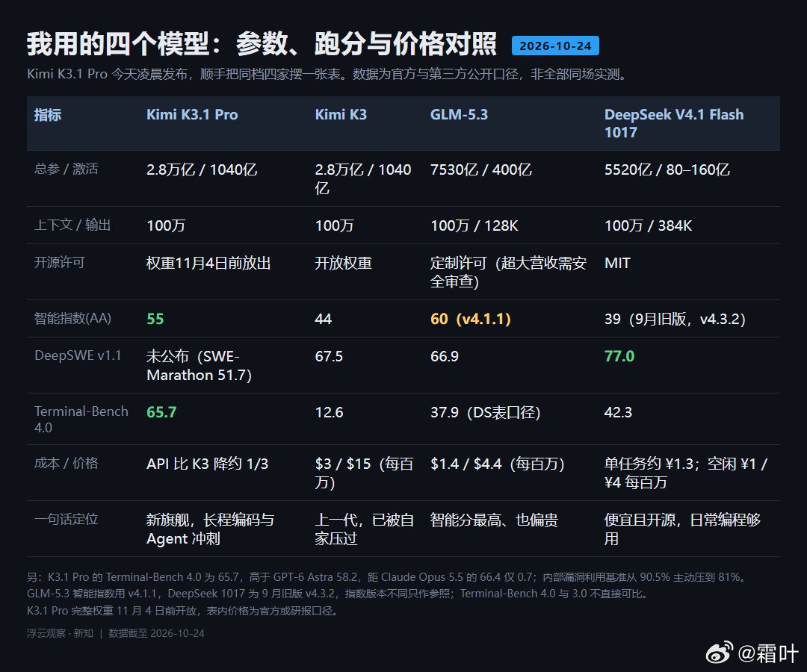Click the 开源许可 row label
Screen dimensions: 807x672
(59, 262)
